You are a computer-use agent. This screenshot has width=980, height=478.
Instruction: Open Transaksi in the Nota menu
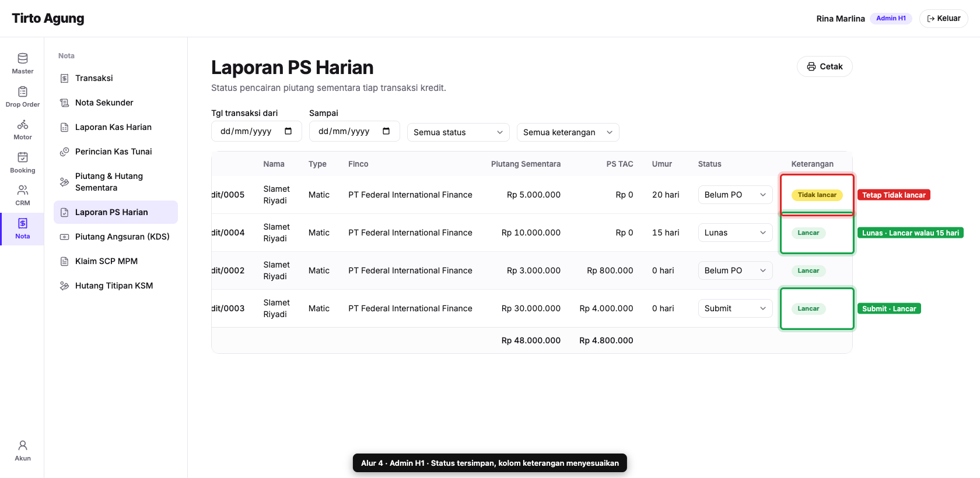click(x=116, y=78)
